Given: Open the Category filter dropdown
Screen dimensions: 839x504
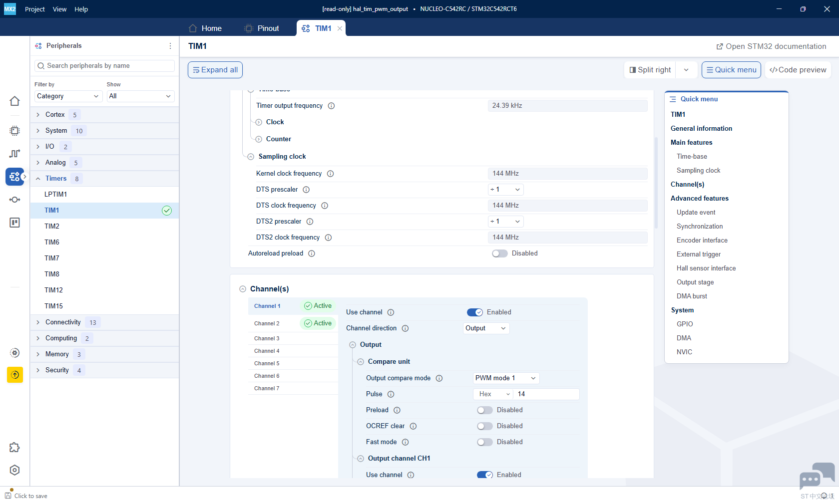Looking at the screenshot, I should pos(68,96).
